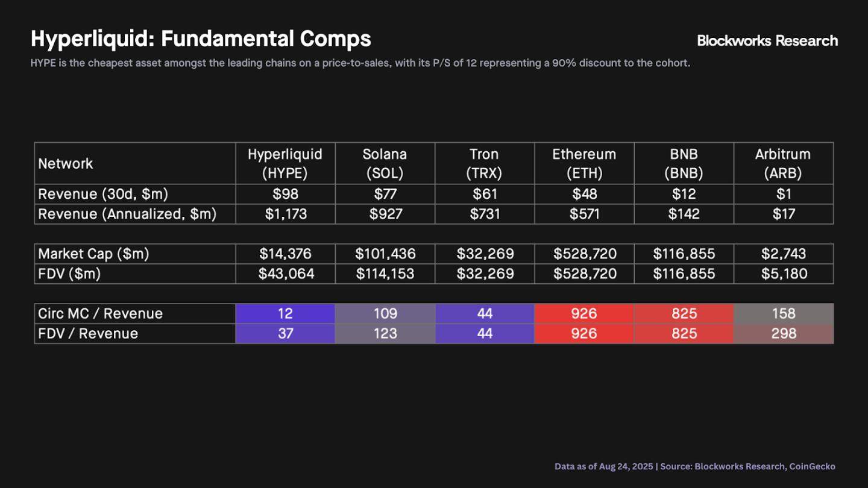Select the BNB (BNB) column header
The height and width of the screenshot is (488, 868).
click(x=684, y=163)
